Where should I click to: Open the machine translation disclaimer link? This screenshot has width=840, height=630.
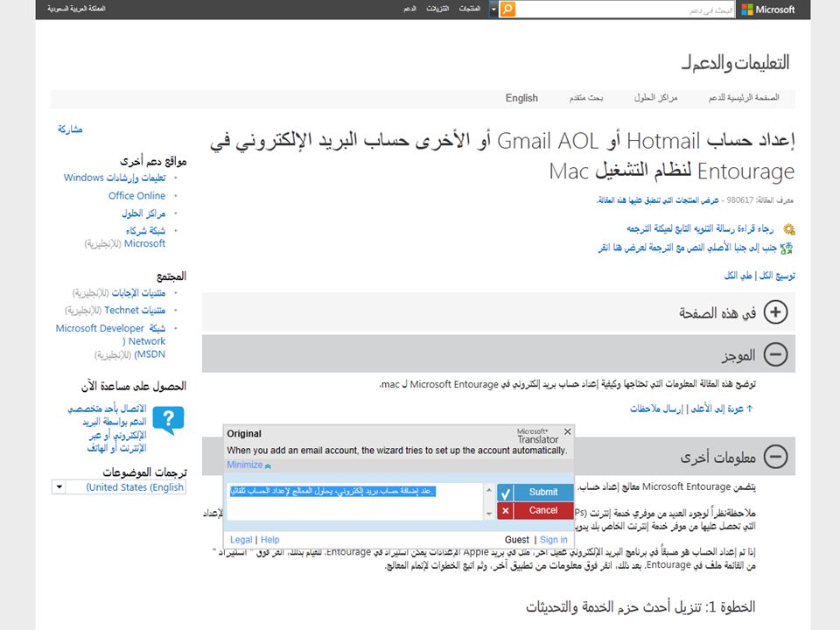pyautogui.click(x=700, y=228)
